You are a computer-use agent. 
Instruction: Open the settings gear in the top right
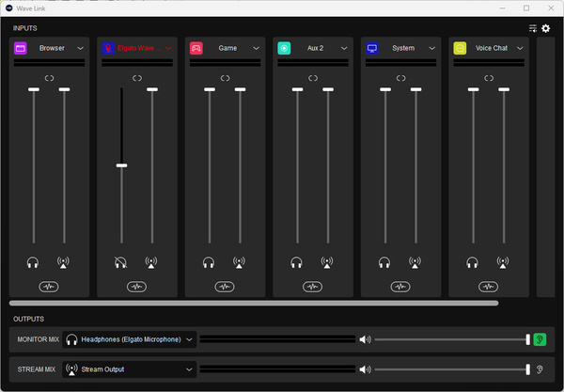point(545,28)
